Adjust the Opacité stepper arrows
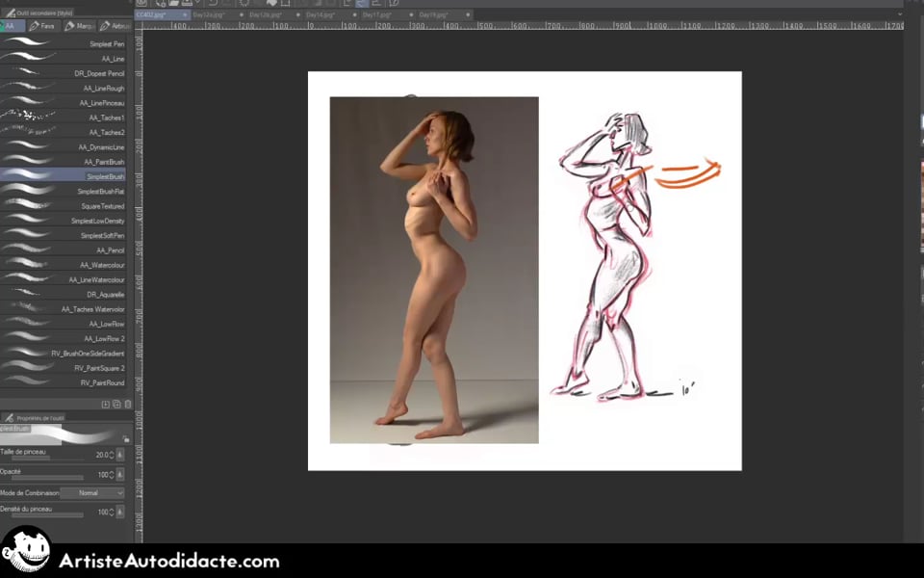This screenshot has width=924, height=578. point(112,475)
